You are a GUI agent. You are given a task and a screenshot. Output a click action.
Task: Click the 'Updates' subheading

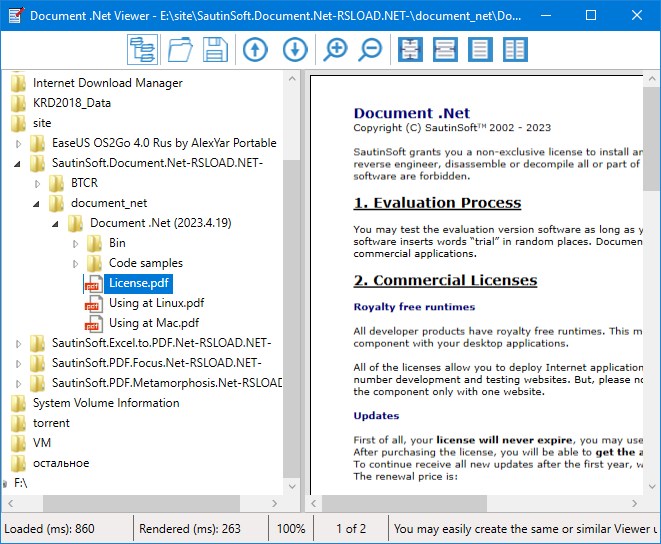coord(376,416)
